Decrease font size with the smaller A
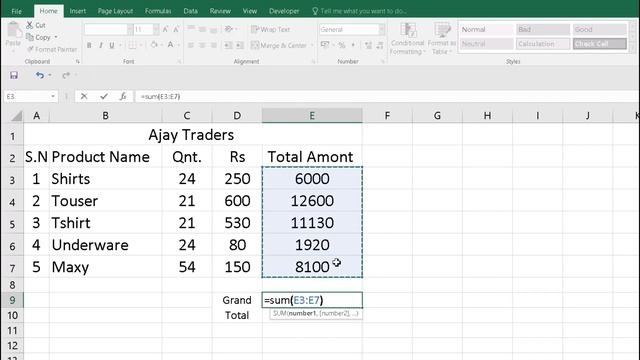Image resolution: width=640 pixels, height=360 pixels. pos(176,29)
